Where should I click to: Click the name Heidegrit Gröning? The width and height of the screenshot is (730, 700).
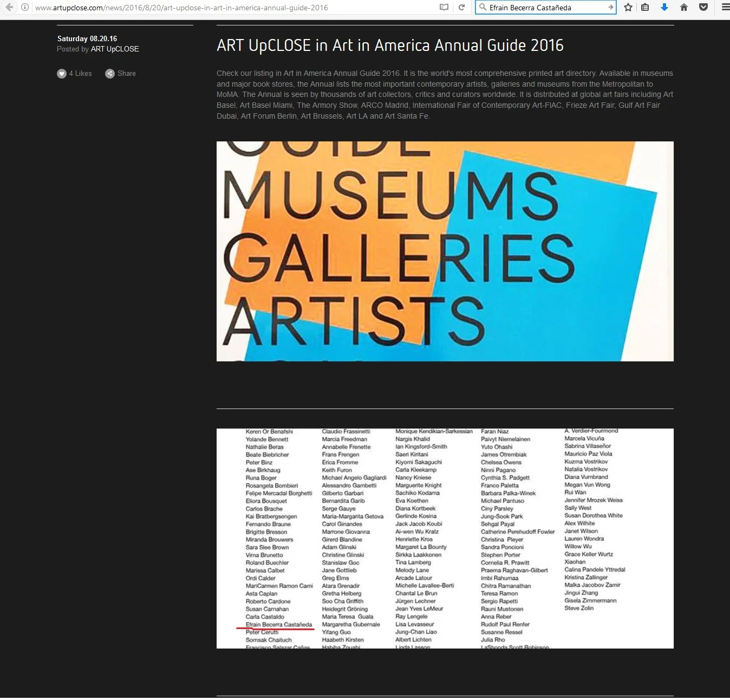344,609
